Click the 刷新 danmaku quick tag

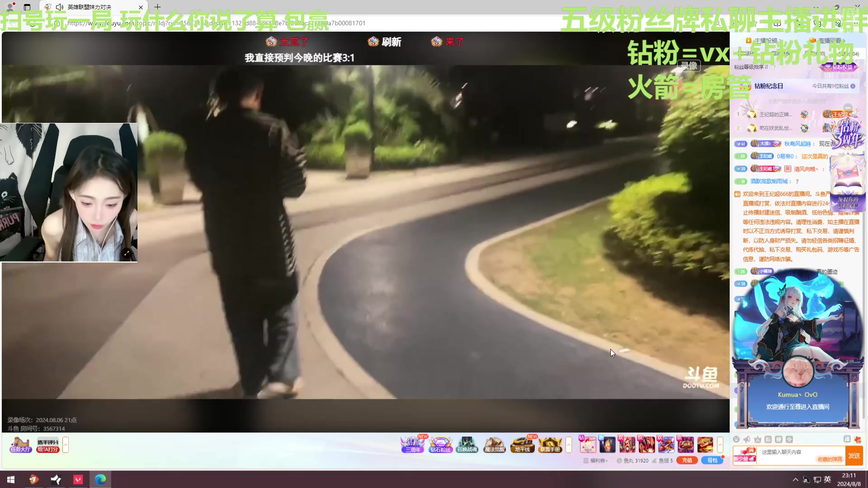pyautogui.click(x=385, y=42)
